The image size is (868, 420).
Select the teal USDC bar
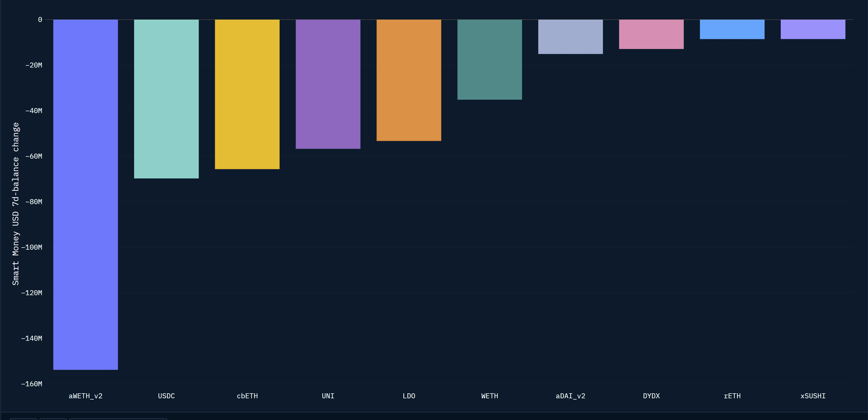pos(166,99)
